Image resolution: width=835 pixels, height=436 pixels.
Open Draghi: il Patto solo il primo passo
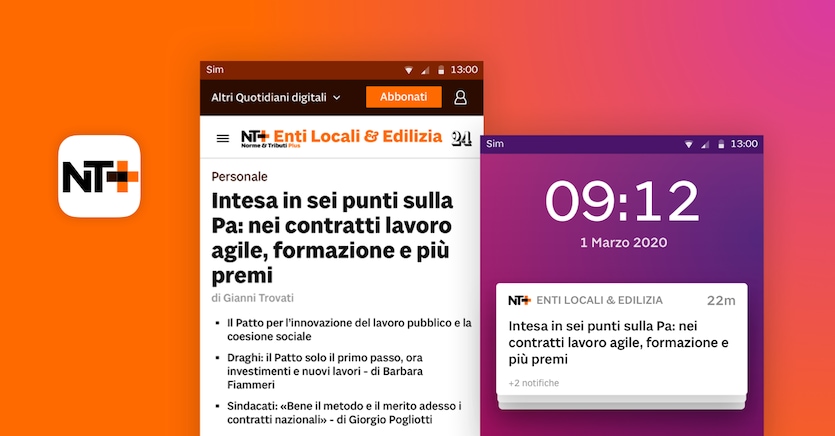tap(325, 371)
